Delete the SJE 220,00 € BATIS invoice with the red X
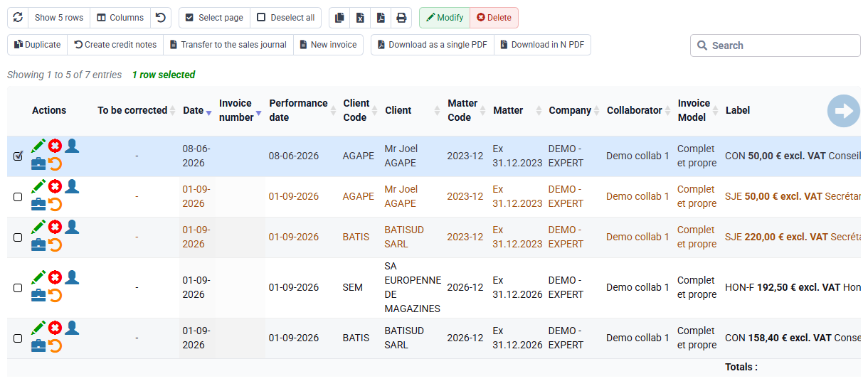This screenshot has height=391, width=868. pos(55,227)
